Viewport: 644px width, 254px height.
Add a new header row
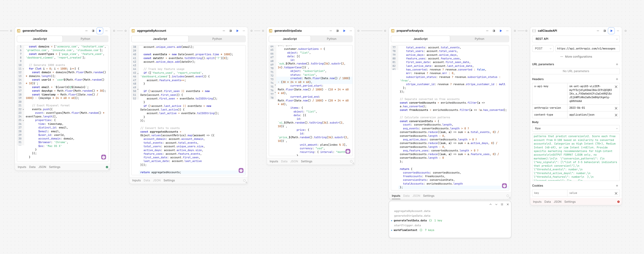tap(617, 79)
